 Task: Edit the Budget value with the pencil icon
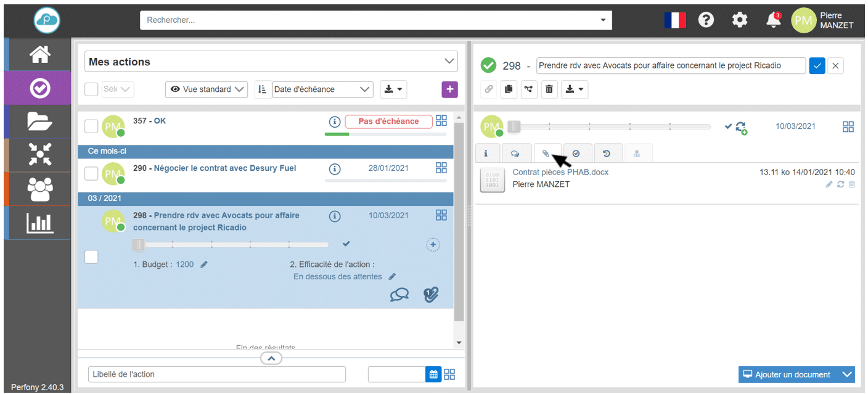tap(204, 265)
